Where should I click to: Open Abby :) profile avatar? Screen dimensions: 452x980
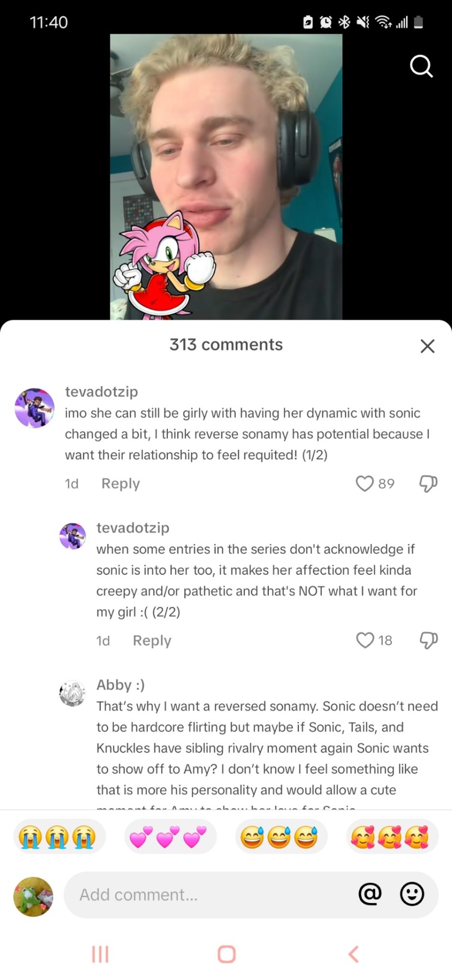coord(72,693)
